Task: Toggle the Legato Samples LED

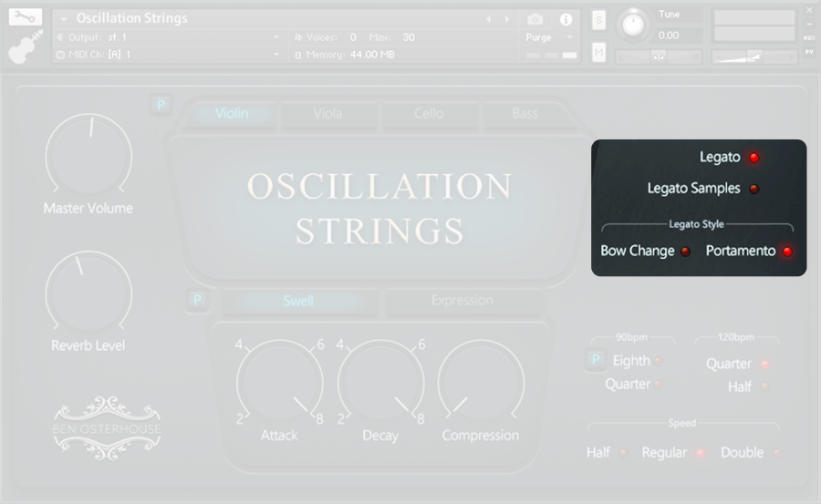Action: click(x=754, y=189)
